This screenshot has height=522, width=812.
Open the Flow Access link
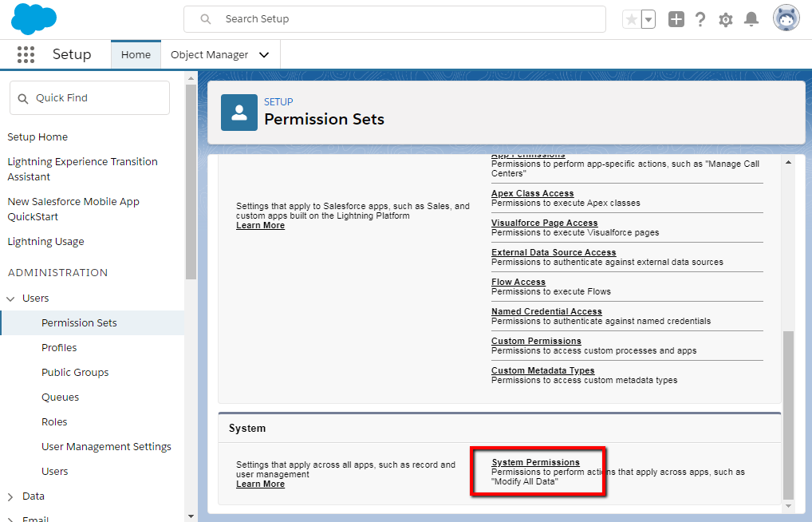click(518, 282)
